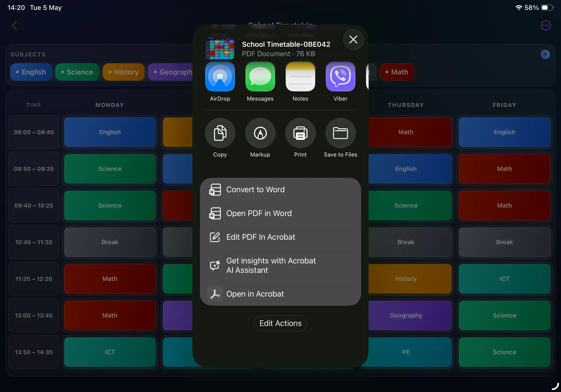Tap the Copy action icon
561x392 pixels.
tap(220, 133)
